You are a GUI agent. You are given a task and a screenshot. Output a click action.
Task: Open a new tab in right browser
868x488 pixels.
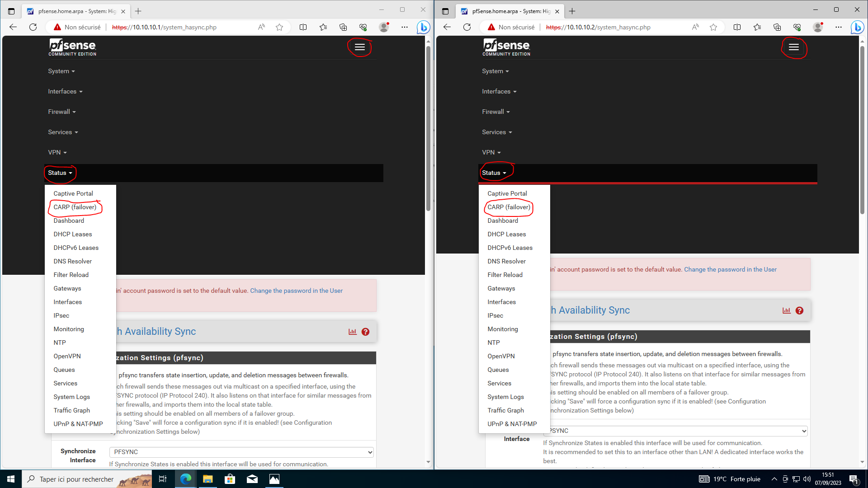point(572,11)
